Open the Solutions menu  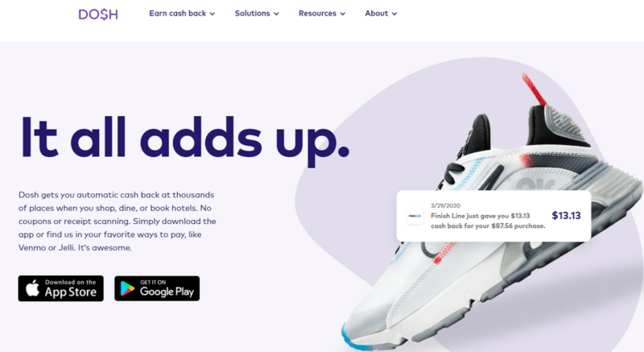pos(257,14)
